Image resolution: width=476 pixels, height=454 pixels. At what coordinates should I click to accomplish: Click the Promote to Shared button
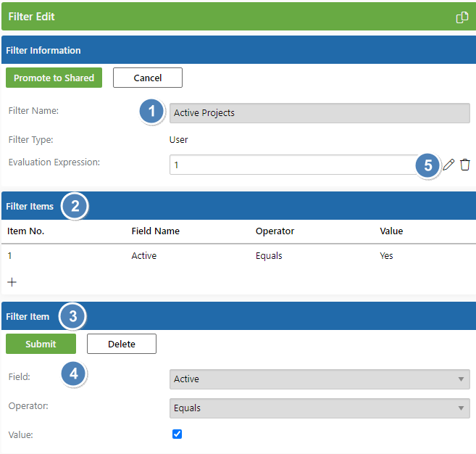coord(54,78)
